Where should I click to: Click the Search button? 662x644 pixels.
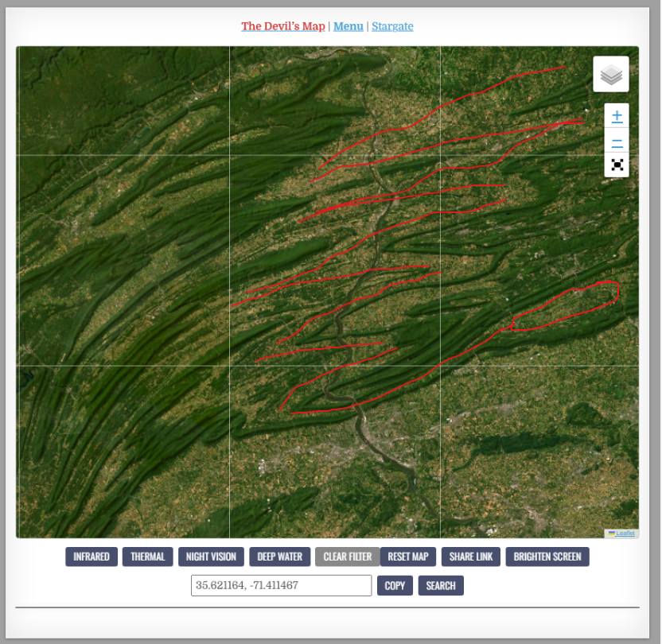[440, 586]
